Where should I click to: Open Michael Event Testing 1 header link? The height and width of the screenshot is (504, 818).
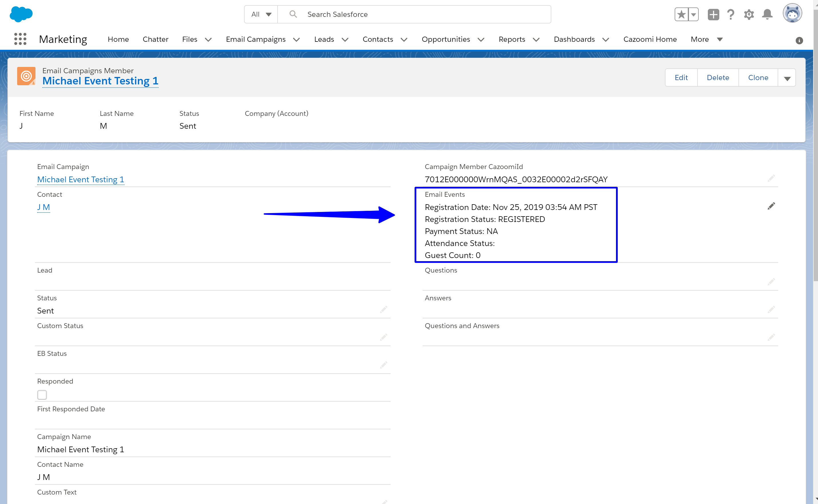point(100,81)
